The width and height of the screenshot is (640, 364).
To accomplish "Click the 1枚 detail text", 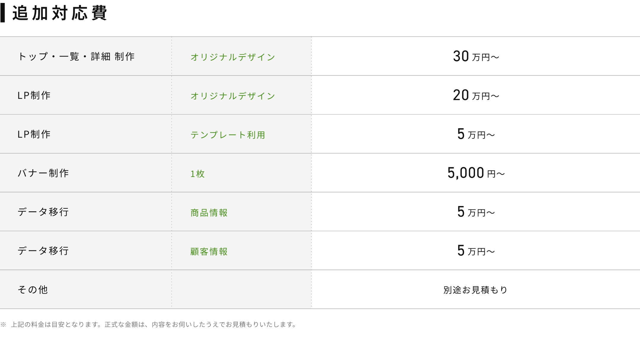I will (x=197, y=174).
